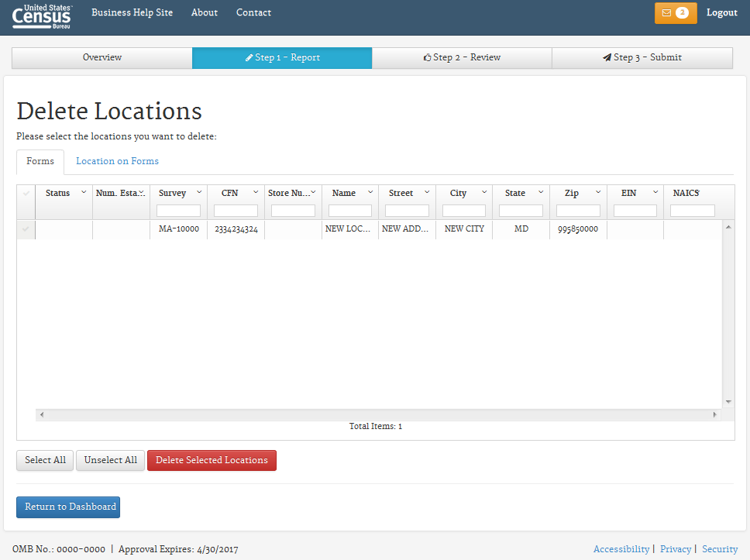The width and height of the screenshot is (750, 560).
Task: Click the NAICS column header
Action: [686, 193]
